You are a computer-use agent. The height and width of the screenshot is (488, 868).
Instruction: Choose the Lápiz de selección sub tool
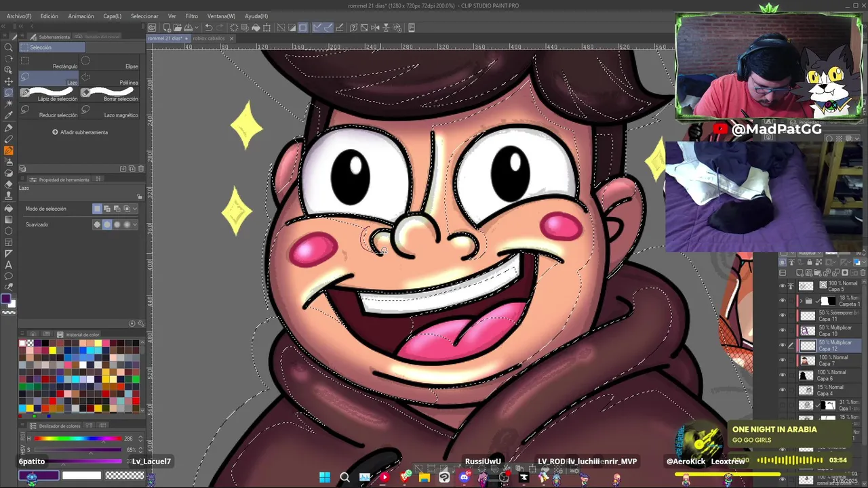point(49,95)
